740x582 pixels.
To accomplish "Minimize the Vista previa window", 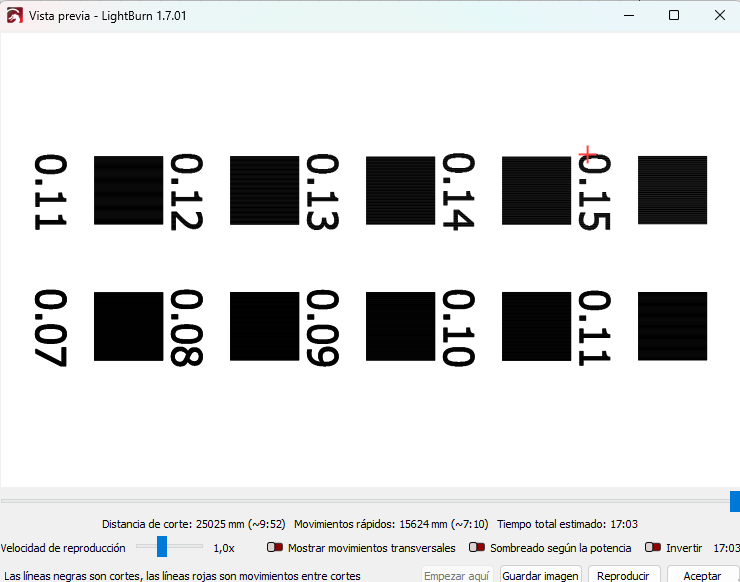I will click(629, 15).
